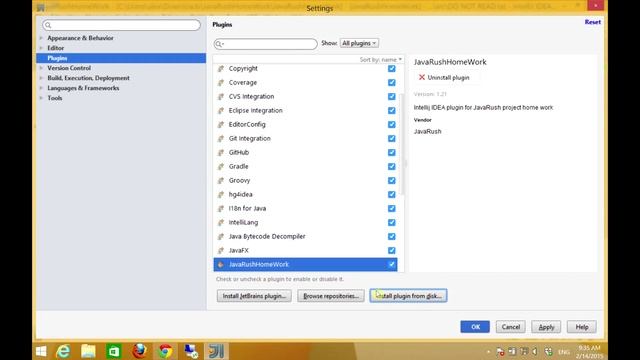Select Version Control category

[69, 68]
